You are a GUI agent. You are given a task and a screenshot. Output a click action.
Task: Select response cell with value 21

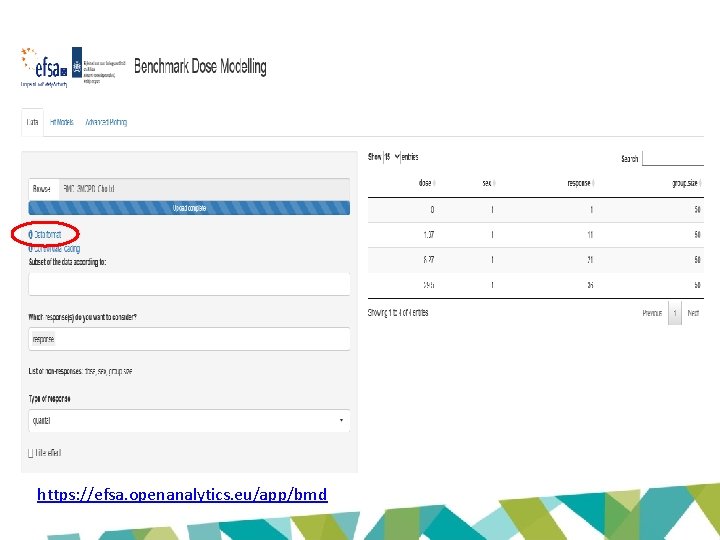click(x=590, y=259)
